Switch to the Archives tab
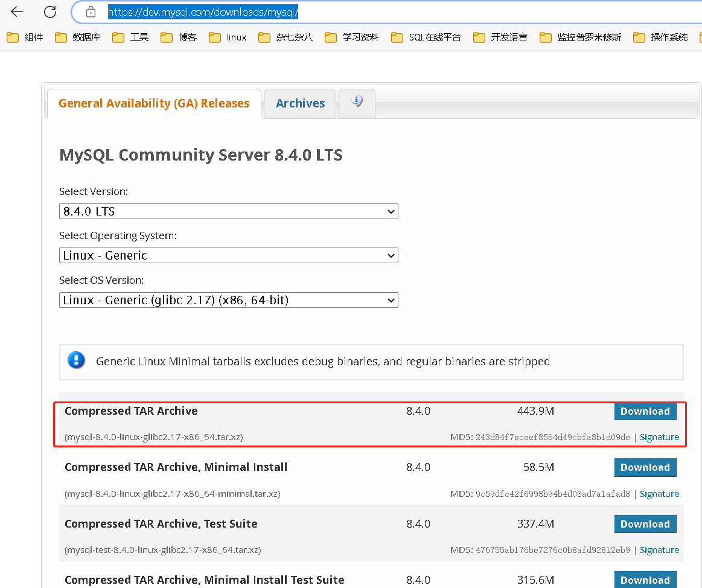Screen dimensions: 702x588 (300, 103)
